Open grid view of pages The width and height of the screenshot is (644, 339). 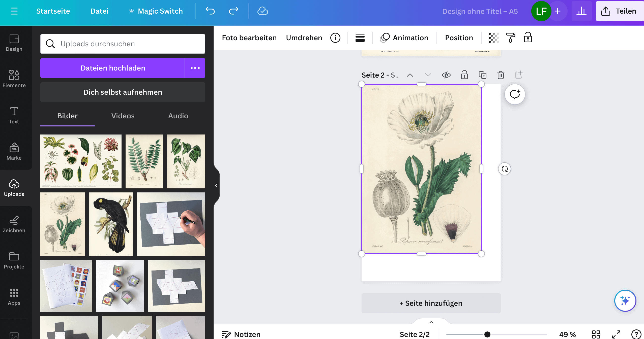(x=596, y=334)
